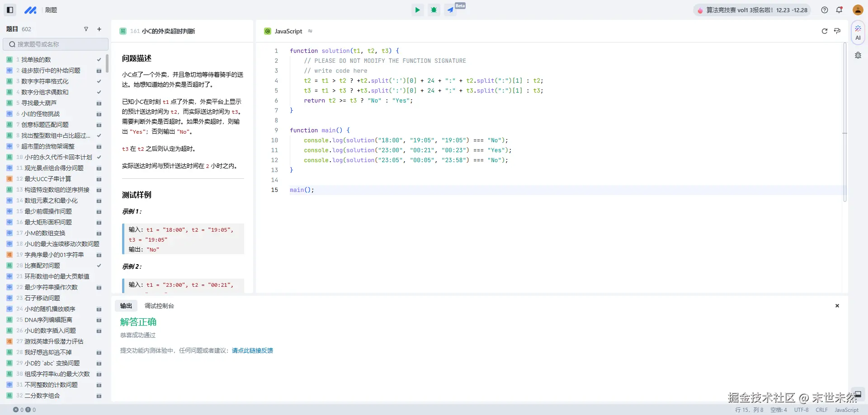Toggle word wrap in the editor toolbar

click(837, 31)
